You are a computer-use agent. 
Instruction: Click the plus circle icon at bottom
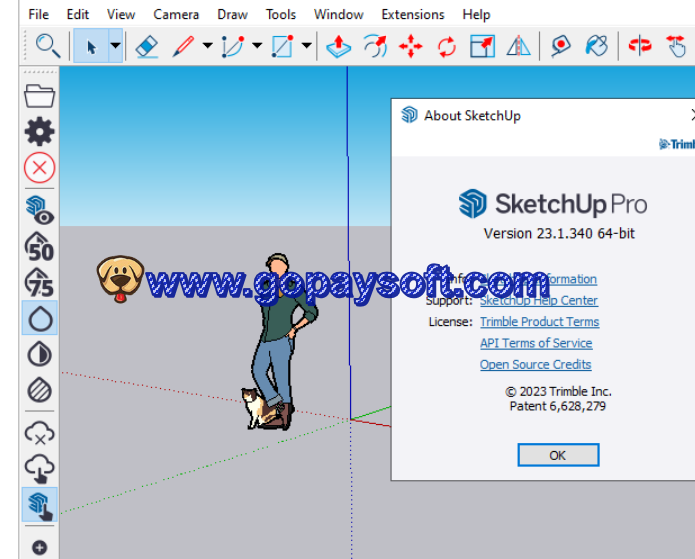point(39,547)
